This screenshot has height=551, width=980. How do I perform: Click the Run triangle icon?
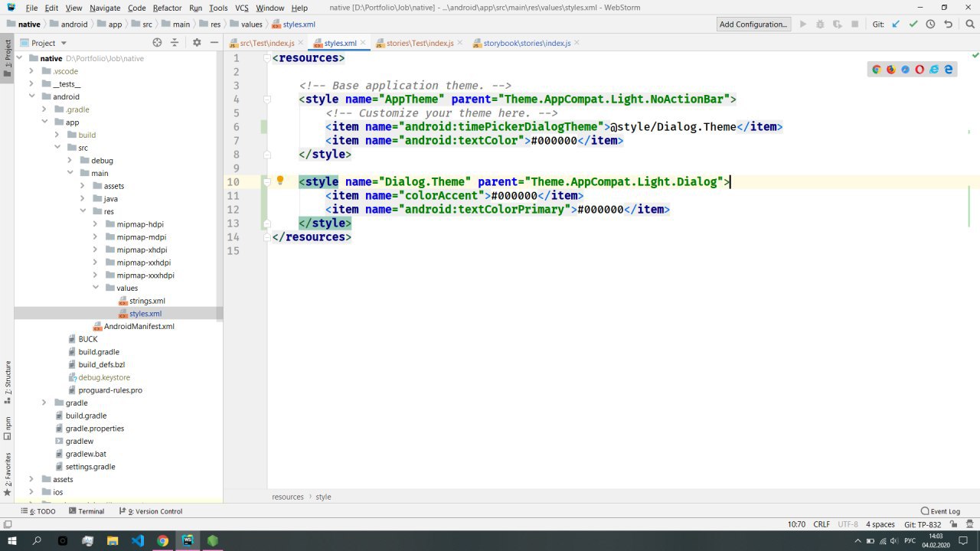pos(803,24)
